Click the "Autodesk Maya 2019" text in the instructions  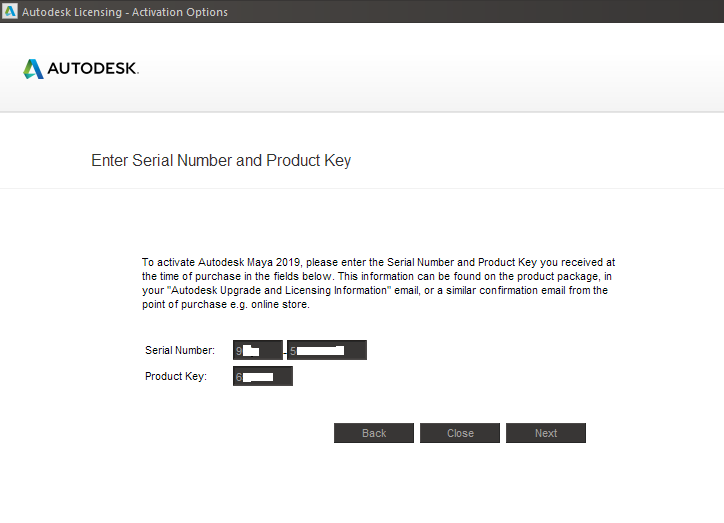coord(249,262)
